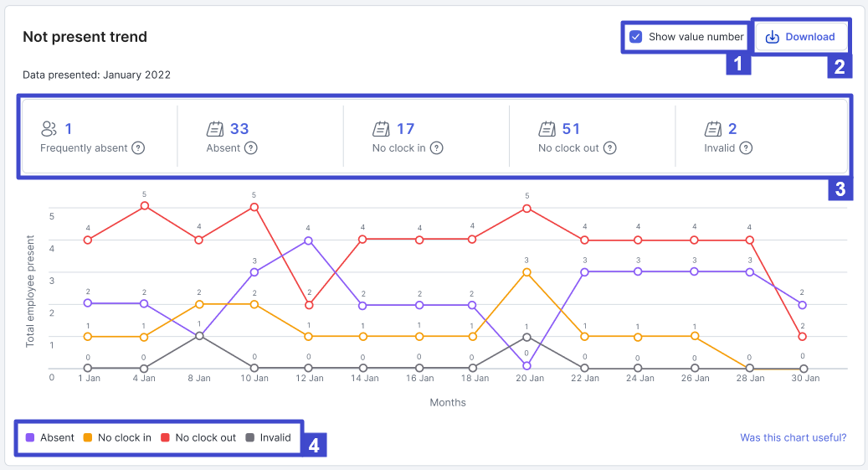The width and height of the screenshot is (868, 470).
Task: Click the calendar icon in No clock out card
Action: (x=547, y=129)
